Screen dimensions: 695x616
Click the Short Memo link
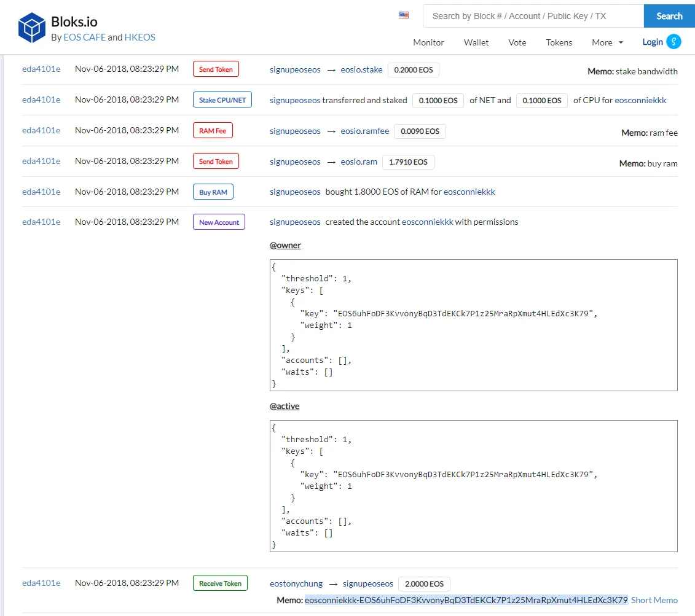click(654, 600)
